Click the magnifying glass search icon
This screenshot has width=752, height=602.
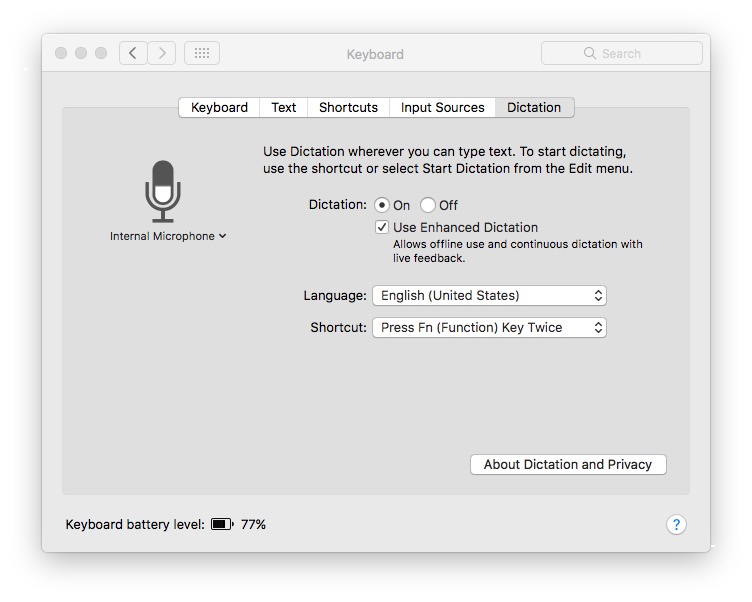(590, 54)
